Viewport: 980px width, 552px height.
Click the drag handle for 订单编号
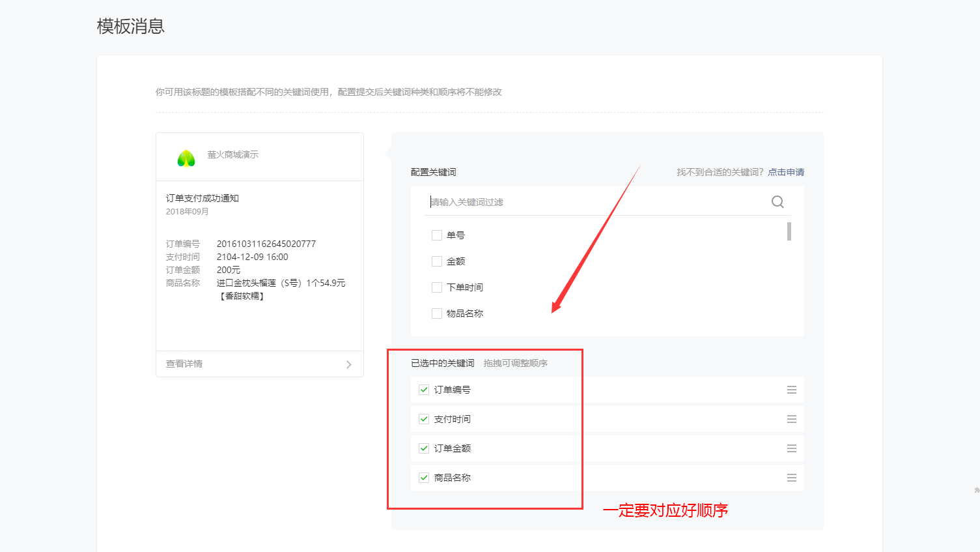[792, 390]
